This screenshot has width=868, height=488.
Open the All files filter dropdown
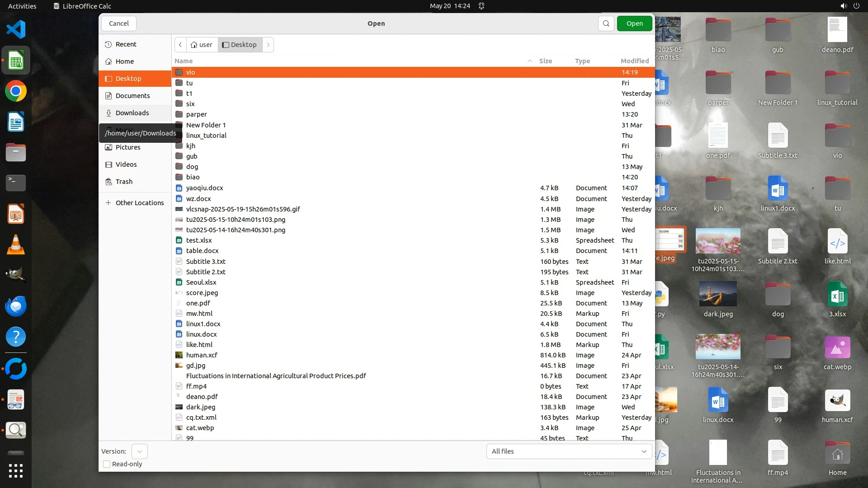coord(569,451)
